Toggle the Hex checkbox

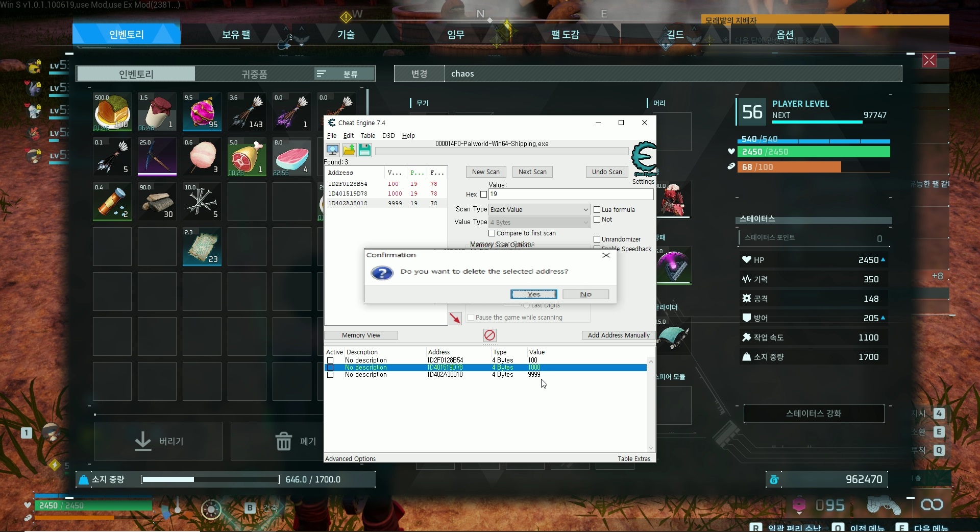(x=484, y=195)
